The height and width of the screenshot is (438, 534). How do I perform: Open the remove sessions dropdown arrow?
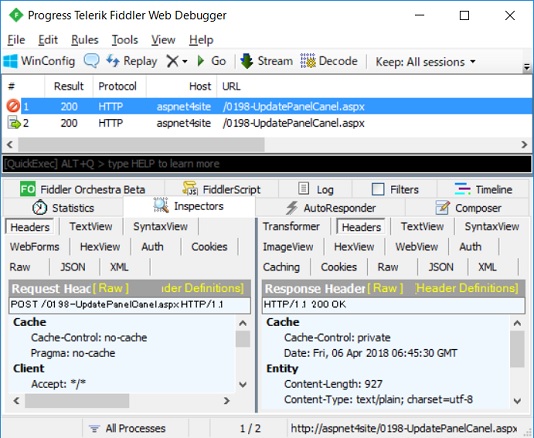[x=185, y=62]
